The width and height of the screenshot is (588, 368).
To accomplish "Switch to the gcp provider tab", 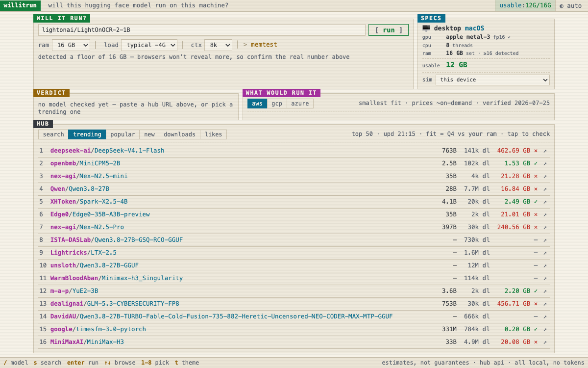I will coord(277,104).
